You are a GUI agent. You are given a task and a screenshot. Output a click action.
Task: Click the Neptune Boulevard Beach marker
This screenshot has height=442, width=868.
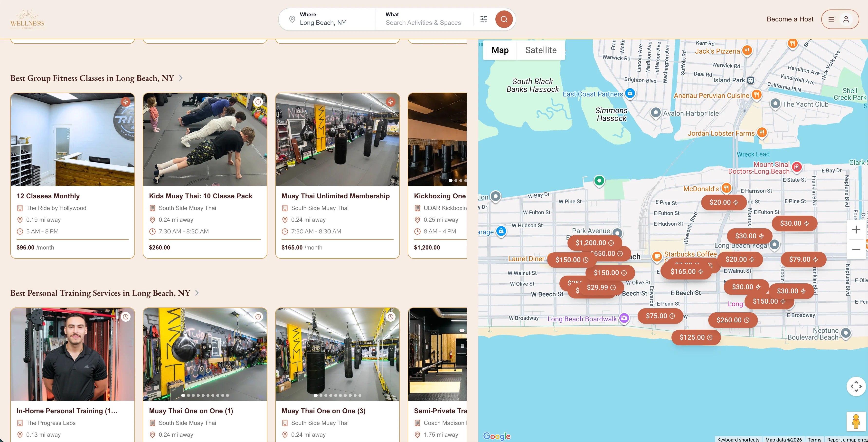846,333
